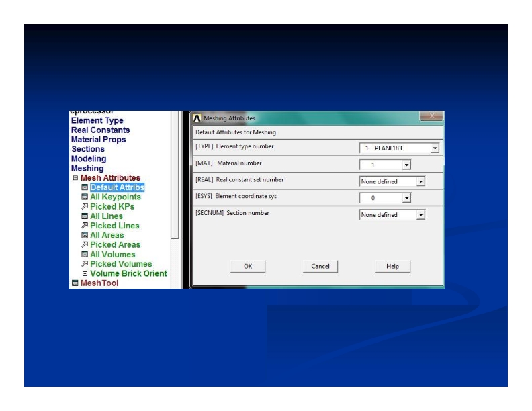Select Real Constants in the main menu
The width and height of the screenshot is (532, 411).
pyautogui.click(x=100, y=130)
